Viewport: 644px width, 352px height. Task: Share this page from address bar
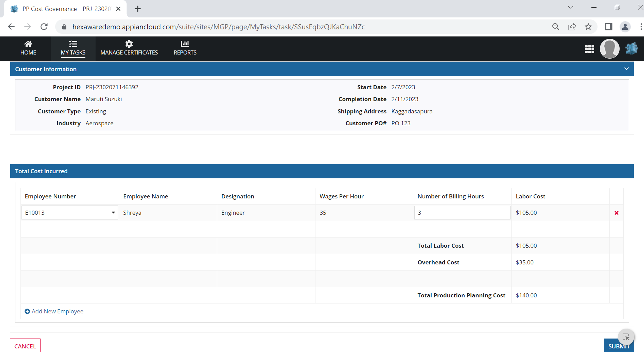[x=572, y=27]
